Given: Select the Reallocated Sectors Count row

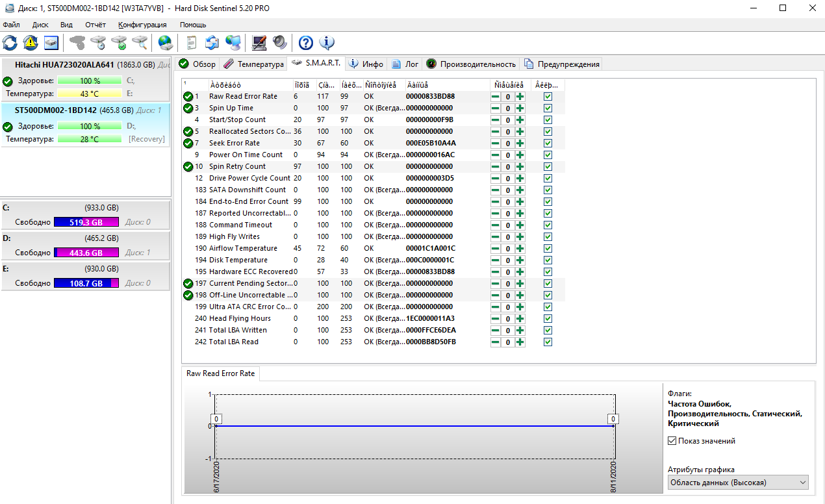Looking at the screenshot, I should pos(250,131).
